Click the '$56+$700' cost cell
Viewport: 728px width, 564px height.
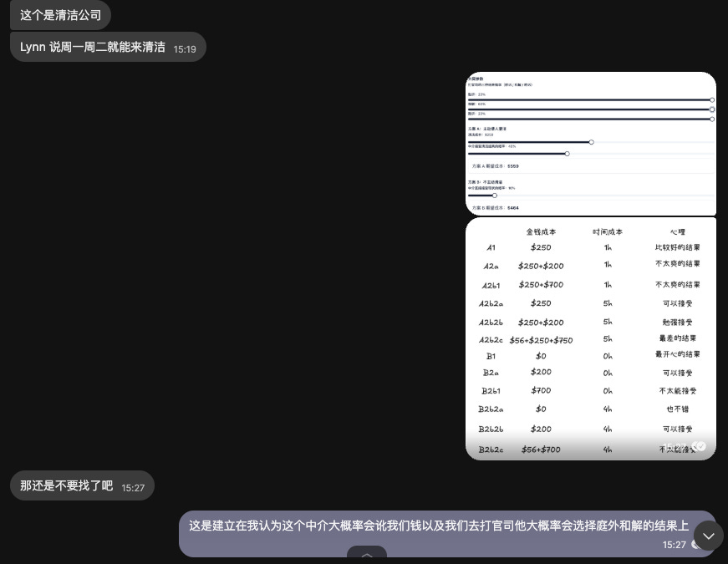[541, 450]
